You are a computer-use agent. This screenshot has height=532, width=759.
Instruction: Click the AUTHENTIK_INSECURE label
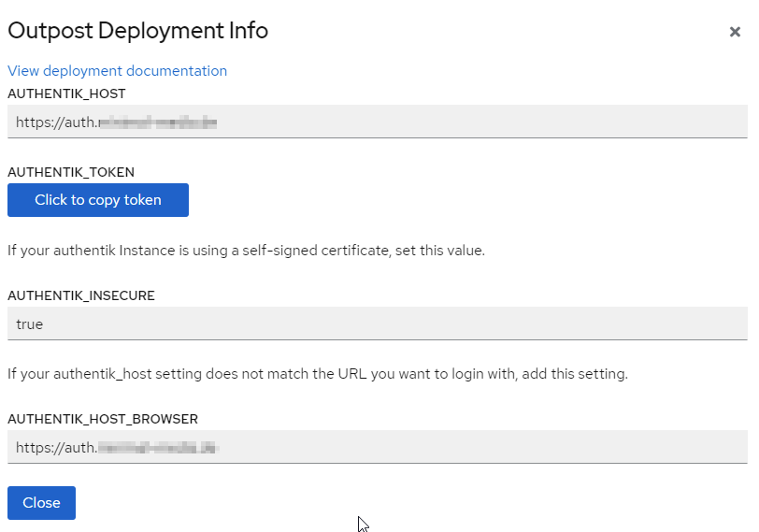pos(81,295)
